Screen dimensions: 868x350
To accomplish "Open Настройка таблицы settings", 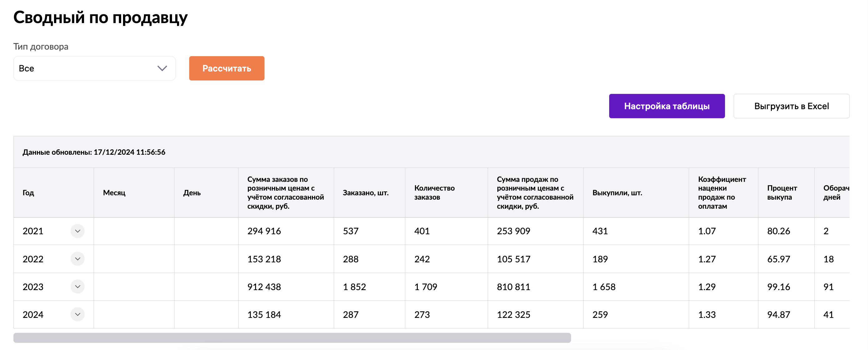I will (667, 106).
